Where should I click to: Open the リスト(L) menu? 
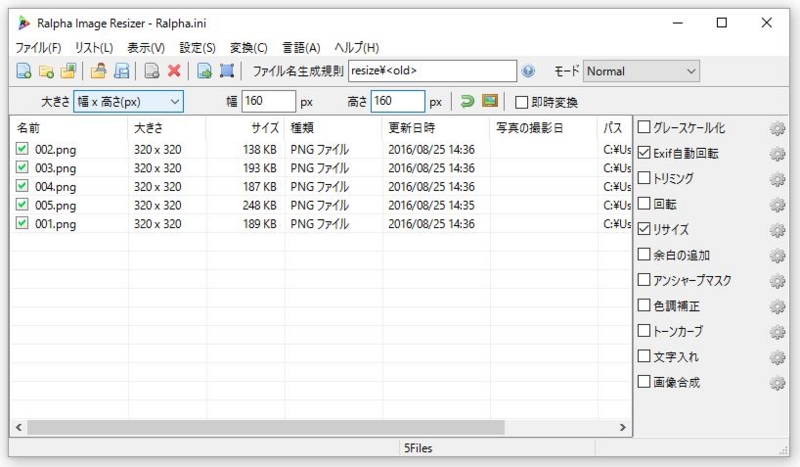point(94,48)
